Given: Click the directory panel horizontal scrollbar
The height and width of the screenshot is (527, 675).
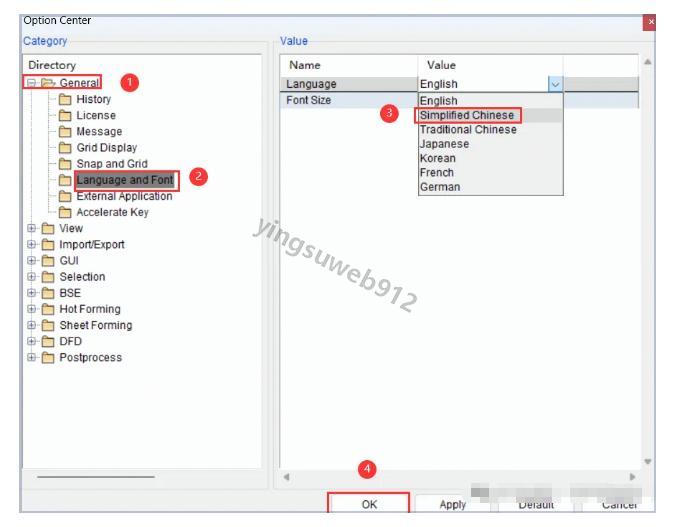Looking at the screenshot, I should point(96,477).
